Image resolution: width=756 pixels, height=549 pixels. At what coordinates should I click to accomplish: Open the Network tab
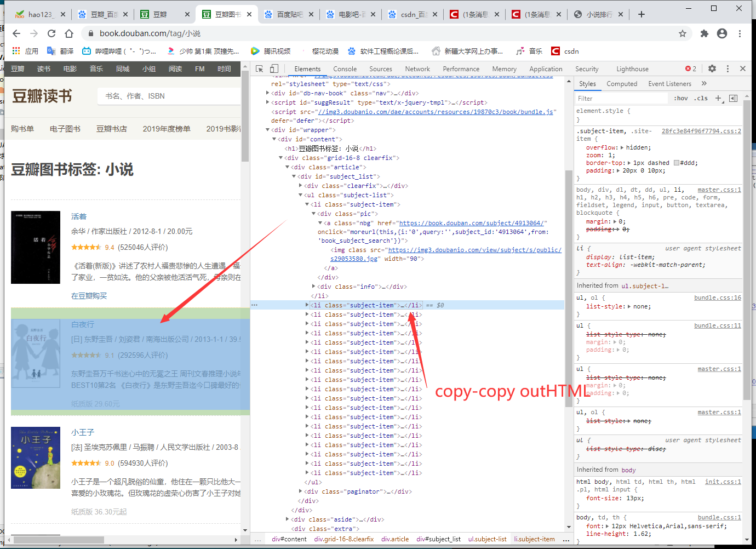tap(417, 69)
